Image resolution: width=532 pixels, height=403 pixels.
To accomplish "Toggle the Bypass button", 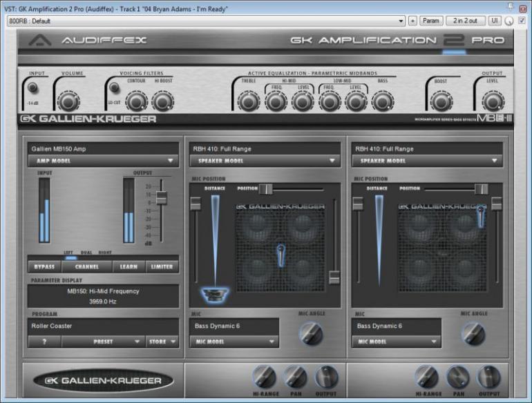I will (x=44, y=267).
